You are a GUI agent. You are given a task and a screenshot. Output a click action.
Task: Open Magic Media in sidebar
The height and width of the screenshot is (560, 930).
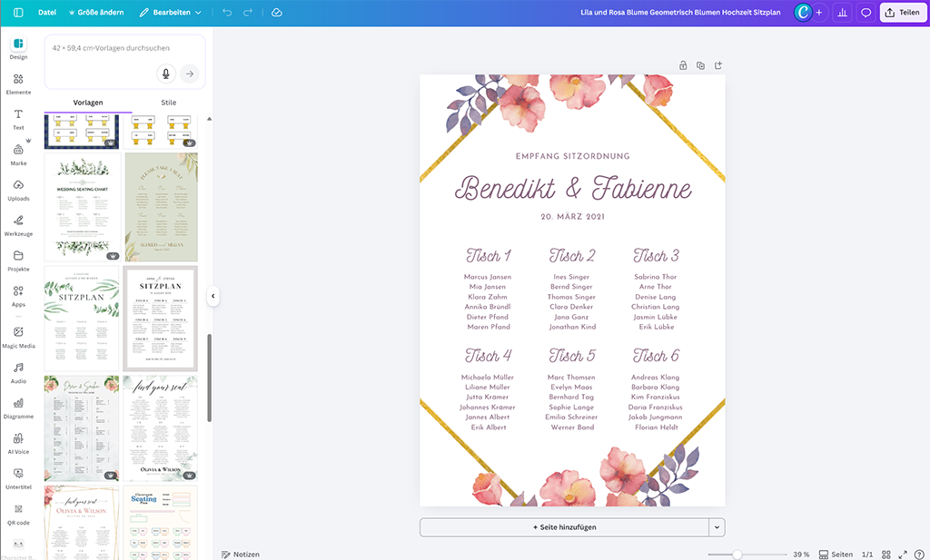tap(18, 338)
